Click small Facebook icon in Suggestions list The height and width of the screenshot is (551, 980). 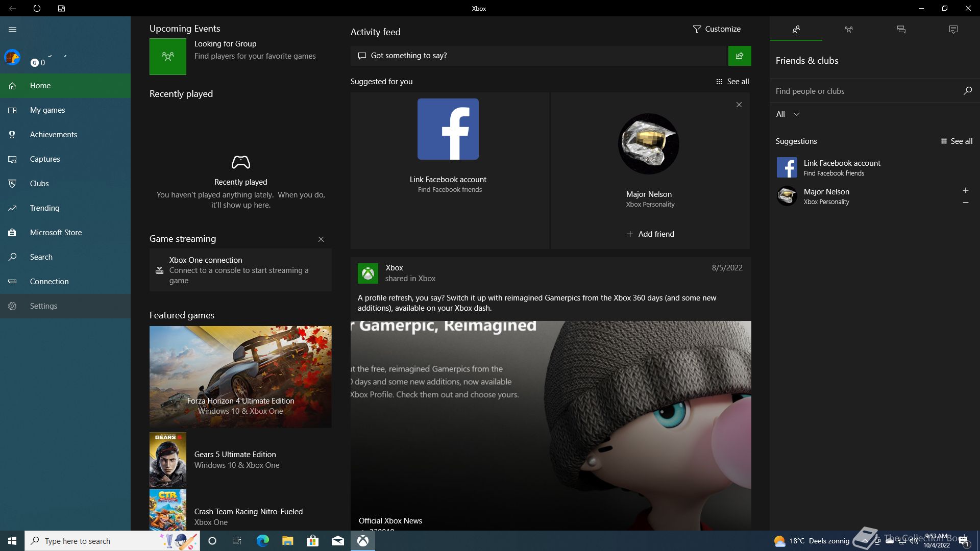[x=787, y=167]
